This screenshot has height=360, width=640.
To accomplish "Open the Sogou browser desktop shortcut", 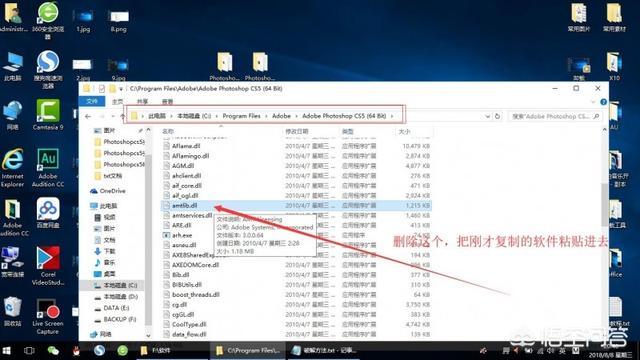I will tap(48, 69).
